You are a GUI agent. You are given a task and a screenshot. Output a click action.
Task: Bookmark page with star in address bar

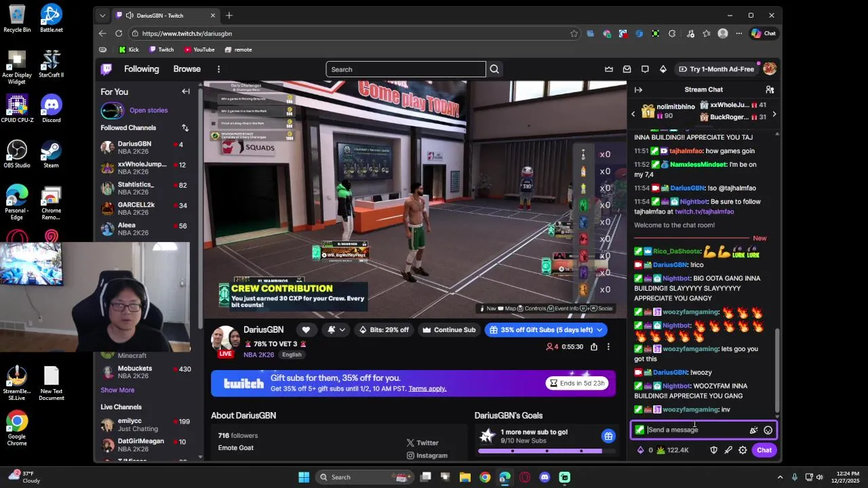coord(574,33)
